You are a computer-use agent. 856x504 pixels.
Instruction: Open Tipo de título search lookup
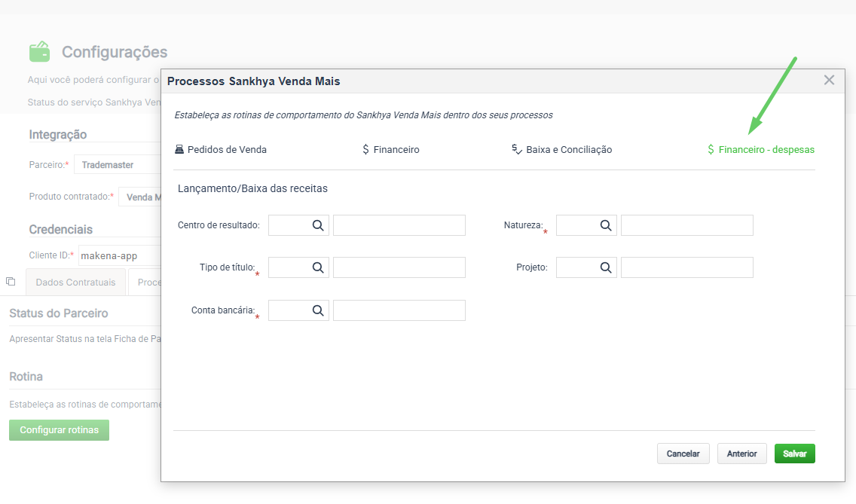[318, 267]
